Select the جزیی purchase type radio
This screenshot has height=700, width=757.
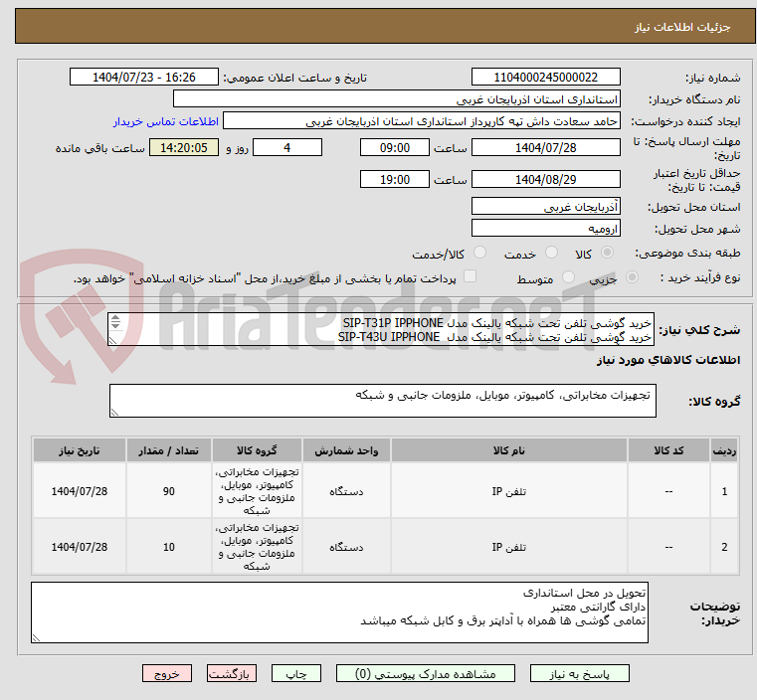click(x=632, y=276)
